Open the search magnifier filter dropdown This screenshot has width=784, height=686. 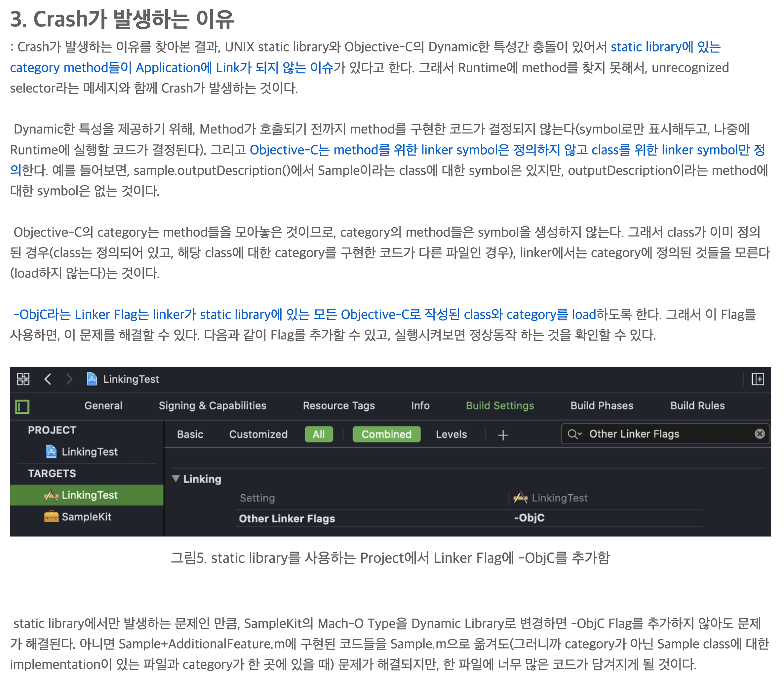click(574, 434)
